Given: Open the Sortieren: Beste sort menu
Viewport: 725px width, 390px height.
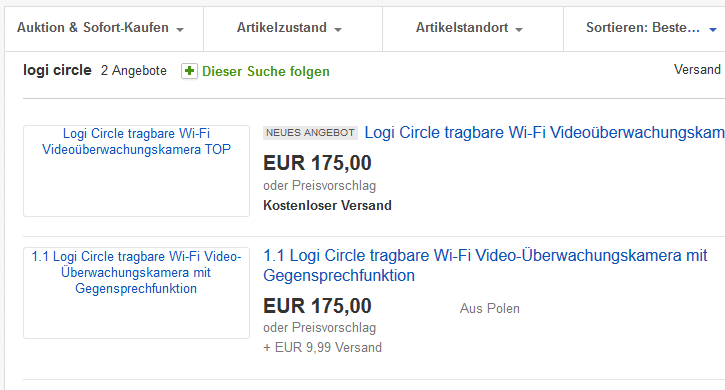Looking at the screenshot, I should pyautogui.click(x=645, y=28).
